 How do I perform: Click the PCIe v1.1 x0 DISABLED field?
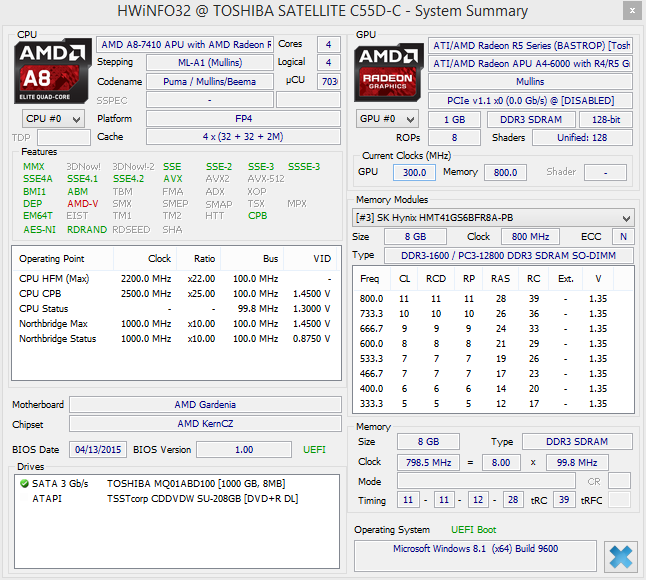[x=530, y=101]
